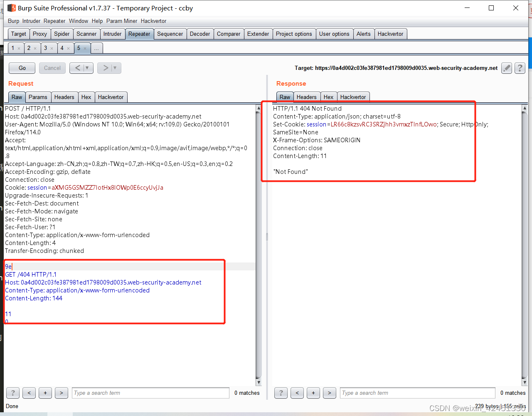Click the Cancel button
Image resolution: width=532 pixels, height=416 pixels.
(x=52, y=68)
